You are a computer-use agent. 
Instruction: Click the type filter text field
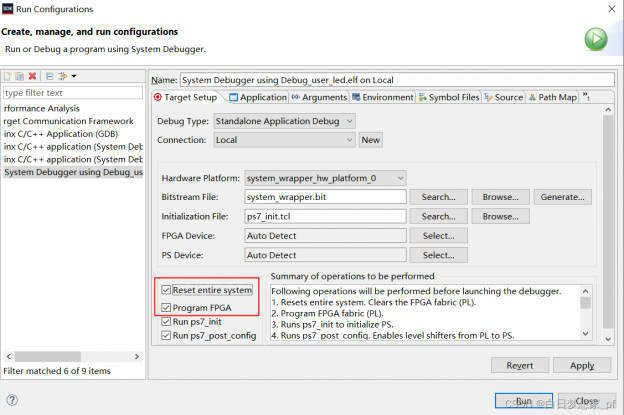(73, 93)
